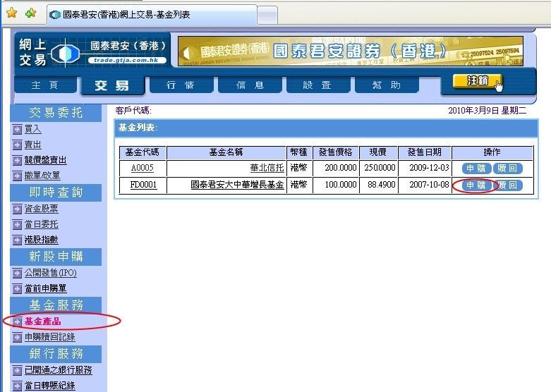This screenshot has height=392, width=551.
Task: Open the 設置 navigation tab
Action: pyautogui.click(x=318, y=85)
